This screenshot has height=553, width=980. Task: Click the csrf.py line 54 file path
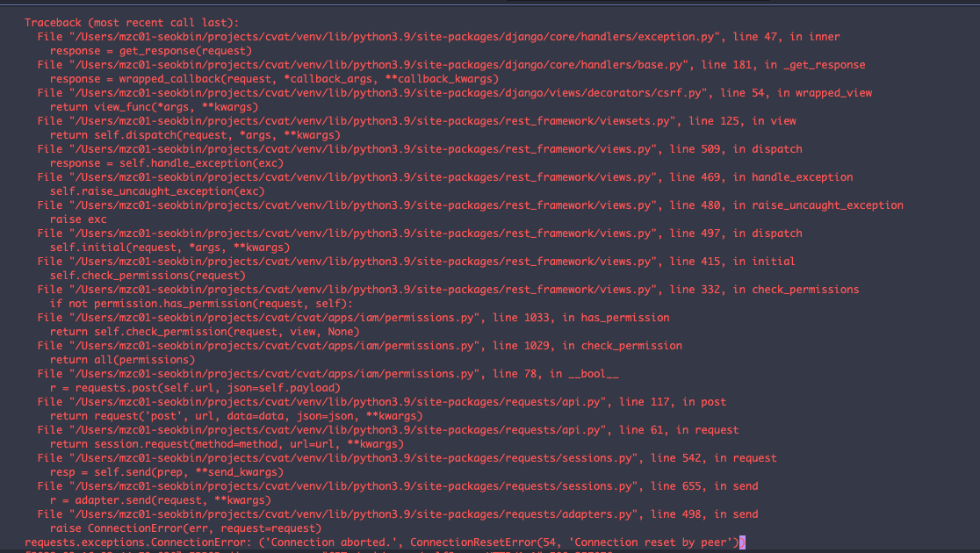(x=454, y=93)
